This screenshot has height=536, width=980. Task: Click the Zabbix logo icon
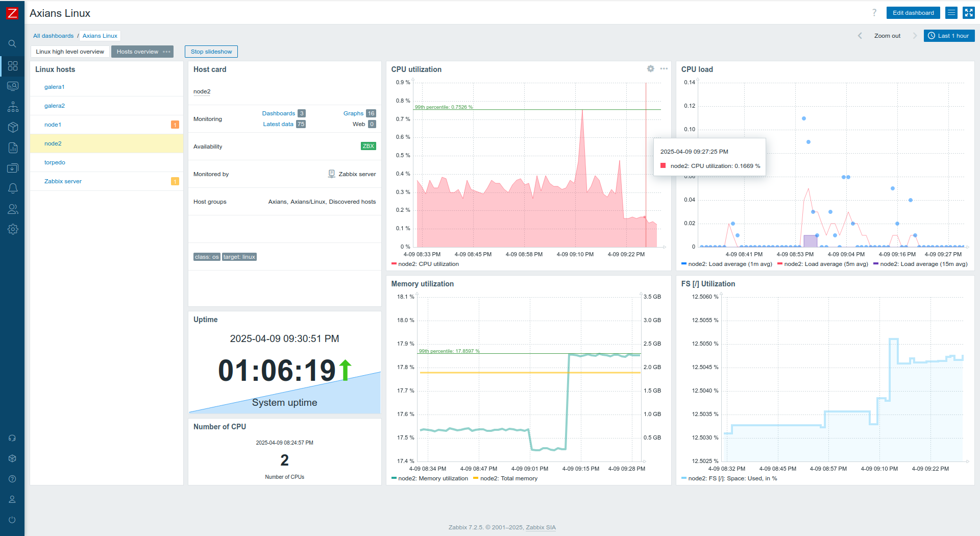coord(12,13)
